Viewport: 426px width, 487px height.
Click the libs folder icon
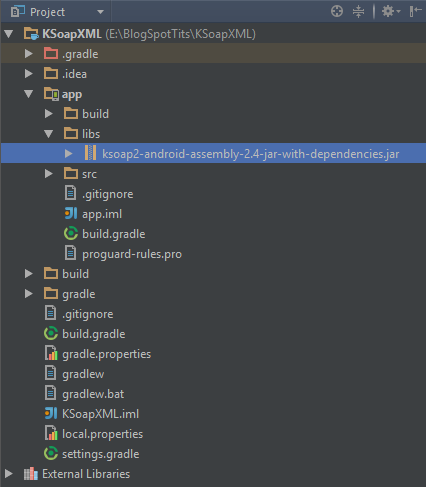pyautogui.click(x=71, y=133)
